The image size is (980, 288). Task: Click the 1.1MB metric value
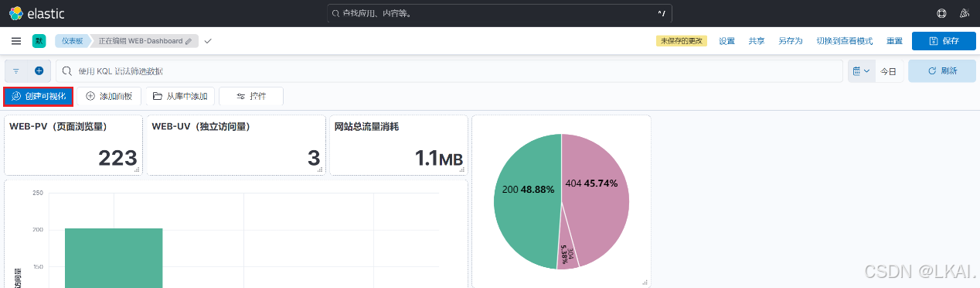point(439,158)
